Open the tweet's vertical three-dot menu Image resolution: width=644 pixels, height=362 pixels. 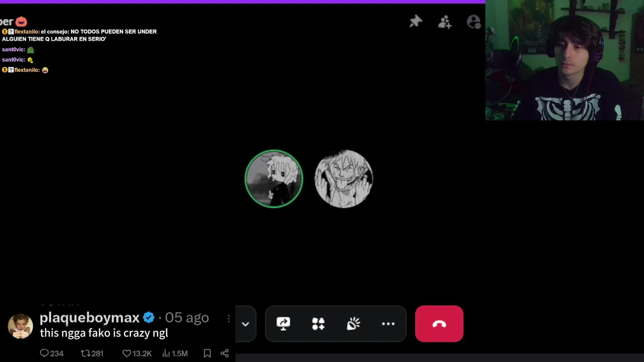[228, 319]
